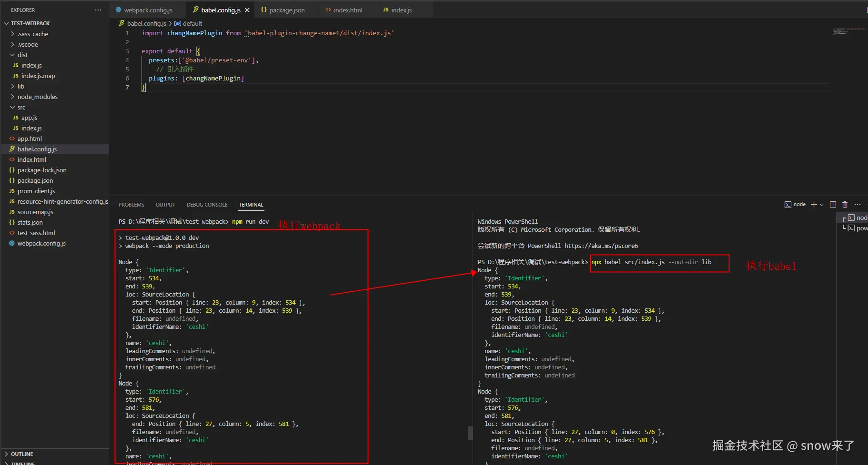Screen dimensions: 868x465
Task: Click the editor minimap preview
Action: click(849, 31)
